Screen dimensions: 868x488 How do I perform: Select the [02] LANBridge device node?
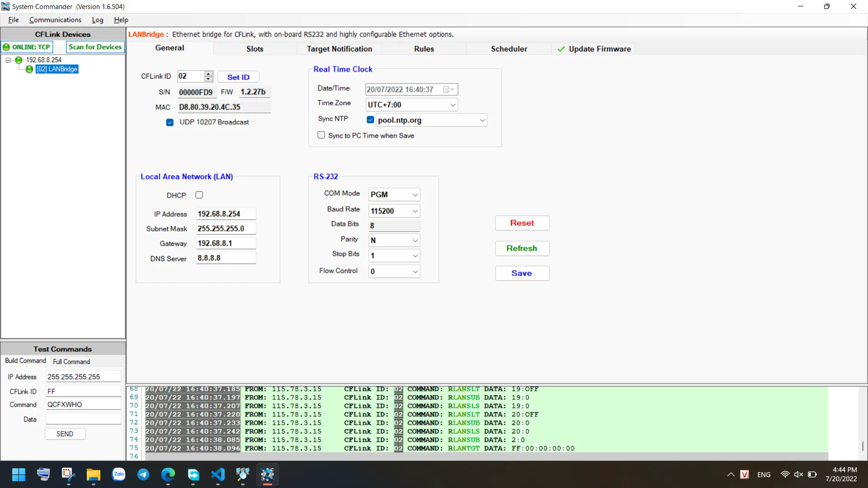(57, 69)
